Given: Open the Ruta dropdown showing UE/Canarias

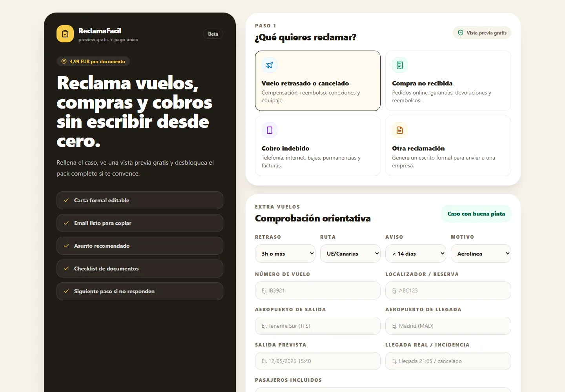Looking at the screenshot, I should 350,254.
